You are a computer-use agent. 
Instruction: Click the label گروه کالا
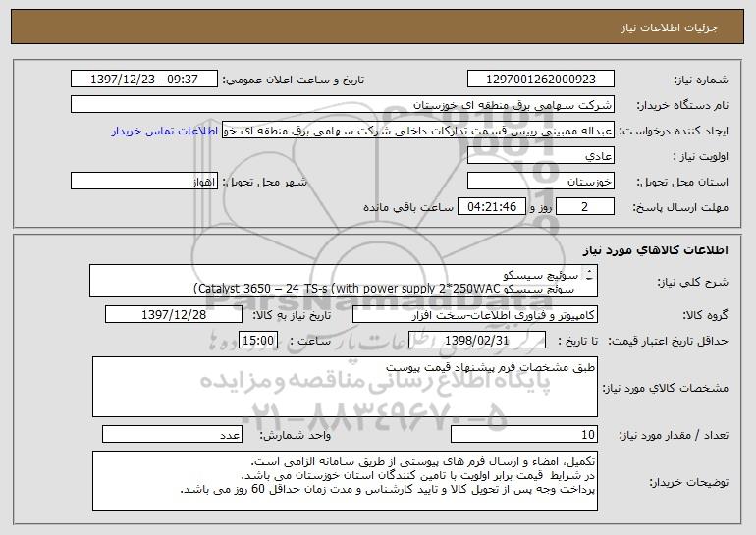pyautogui.click(x=706, y=315)
